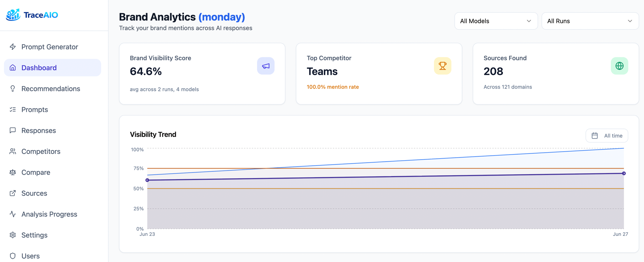644x262 pixels.
Task: Click the lightbulb Recommendations icon
Action: coord(13,89)
